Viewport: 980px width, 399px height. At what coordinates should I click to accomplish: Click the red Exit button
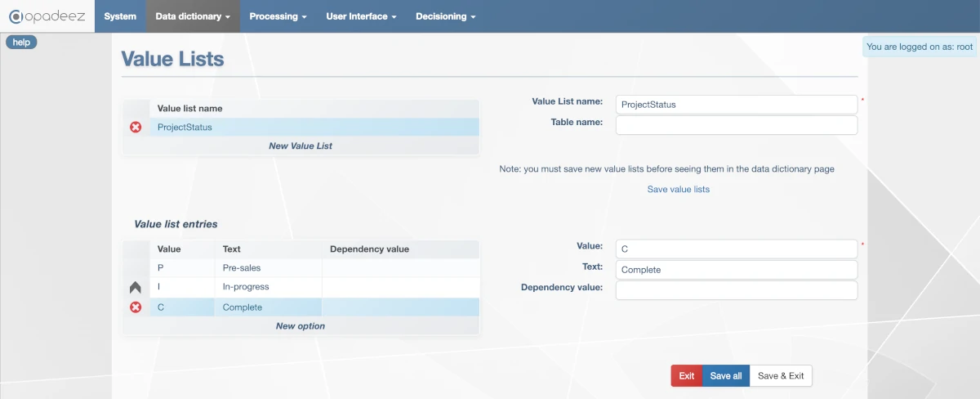pyautogui.click(x=687, y=376)
